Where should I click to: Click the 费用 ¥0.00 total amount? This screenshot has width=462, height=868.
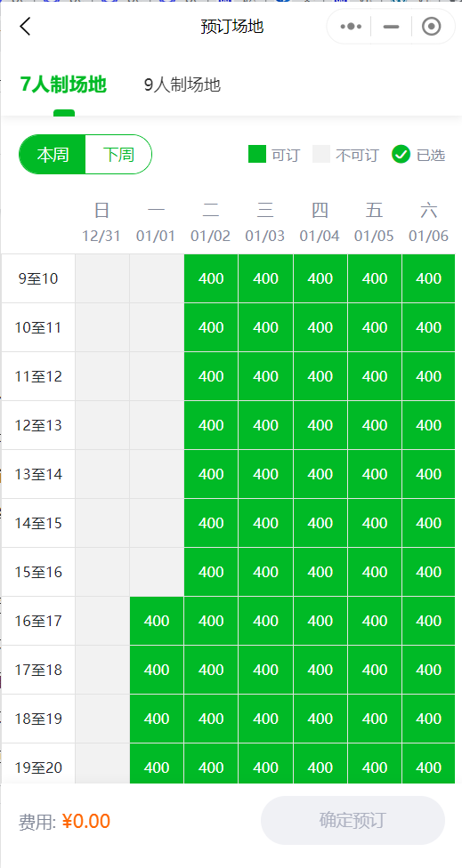tap(64, 821)
